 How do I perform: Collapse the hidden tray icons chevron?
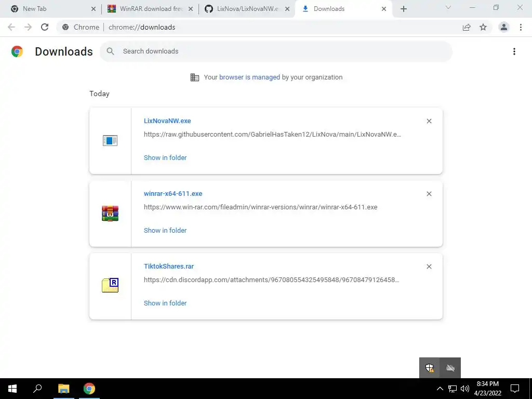coord(440,389)
